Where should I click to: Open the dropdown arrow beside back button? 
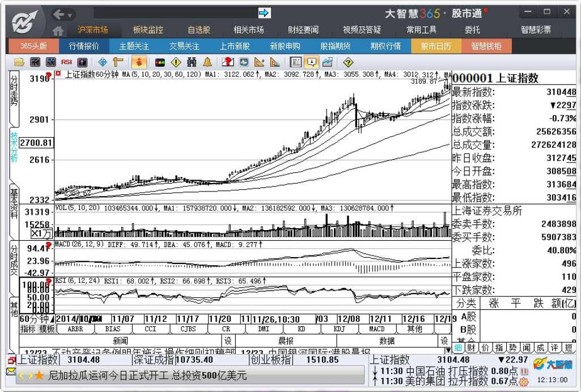pyautogui.click(x=70, y=15)
